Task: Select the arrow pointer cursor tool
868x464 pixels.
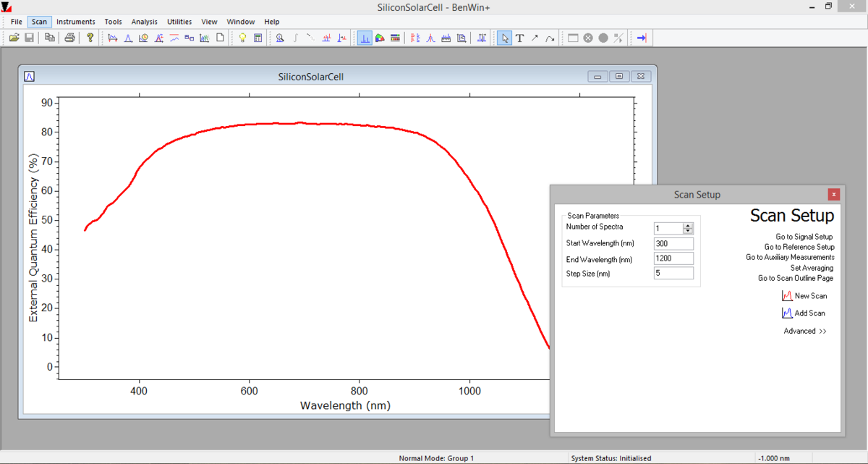Action: [x=505, y=38]
